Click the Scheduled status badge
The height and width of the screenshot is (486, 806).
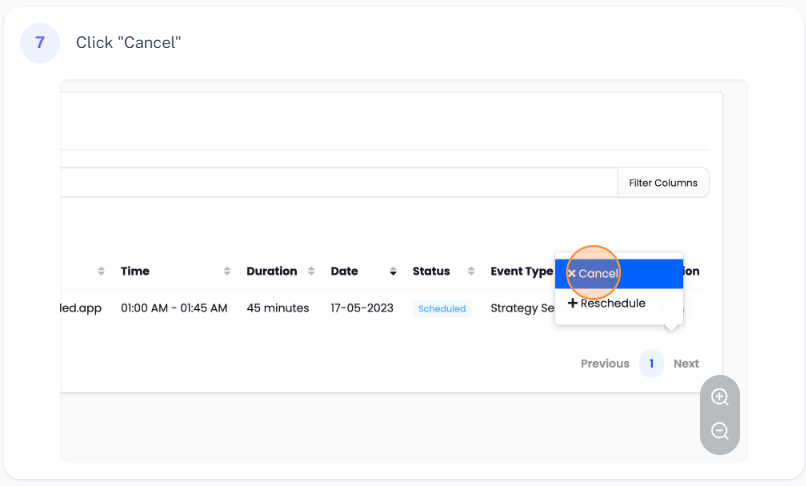pyautogui.click(x=442, y=309)
